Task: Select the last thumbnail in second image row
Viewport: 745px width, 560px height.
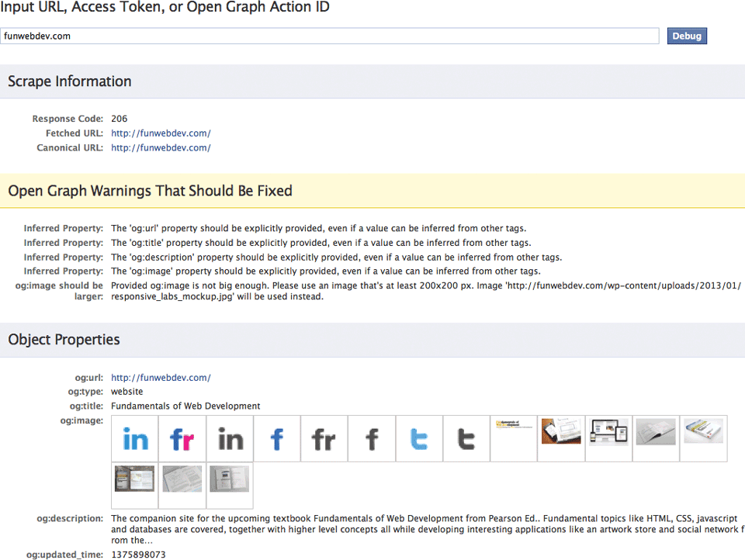Action: click(x=230, y=479)
